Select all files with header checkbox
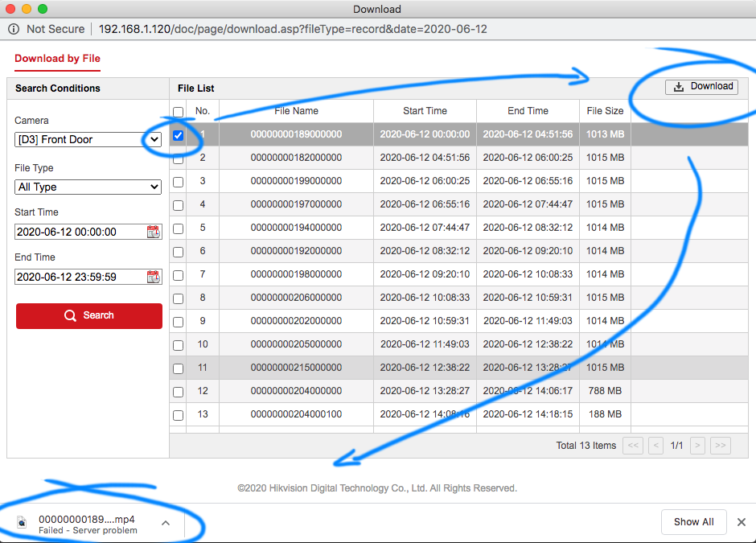This screenshot has height=543, width=756. 179,112
